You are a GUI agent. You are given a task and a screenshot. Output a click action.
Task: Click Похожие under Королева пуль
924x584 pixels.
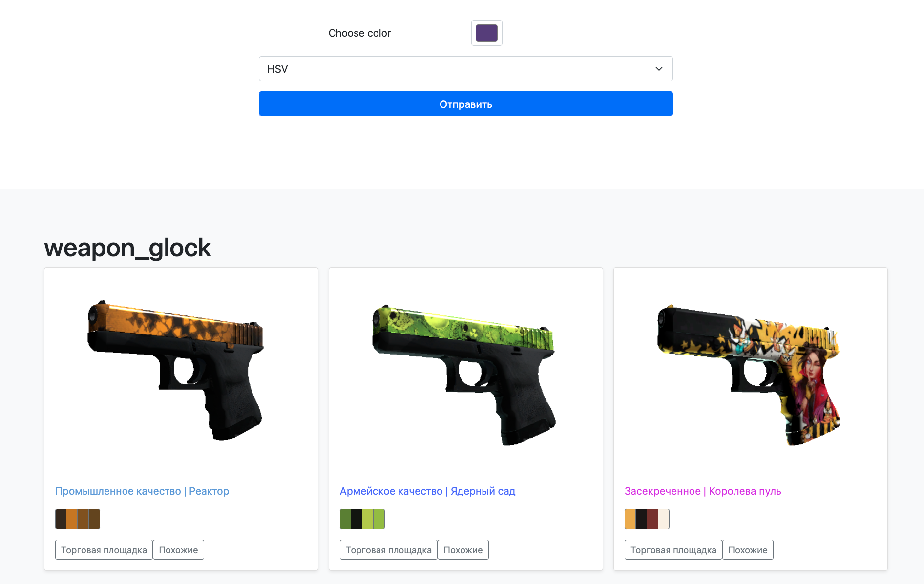748,550
